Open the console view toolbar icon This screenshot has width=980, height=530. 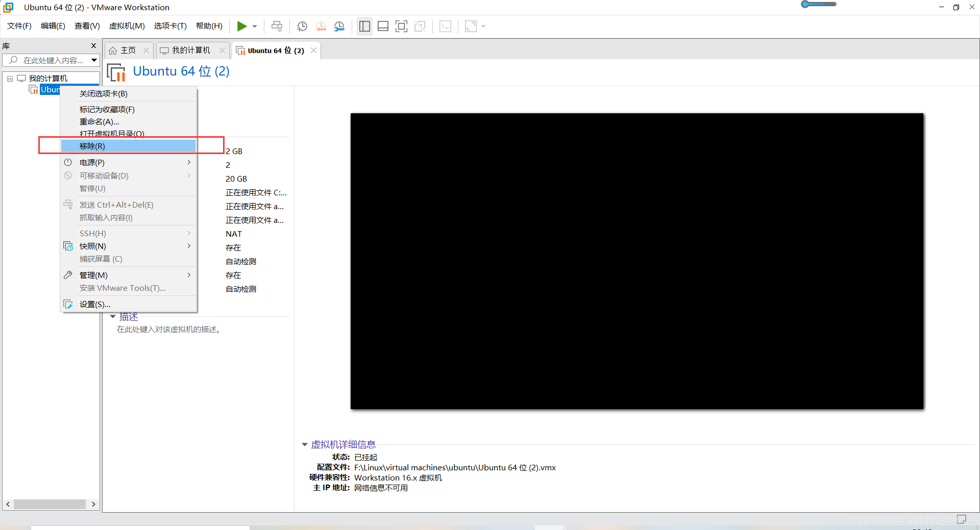click(x=445, y=26)
